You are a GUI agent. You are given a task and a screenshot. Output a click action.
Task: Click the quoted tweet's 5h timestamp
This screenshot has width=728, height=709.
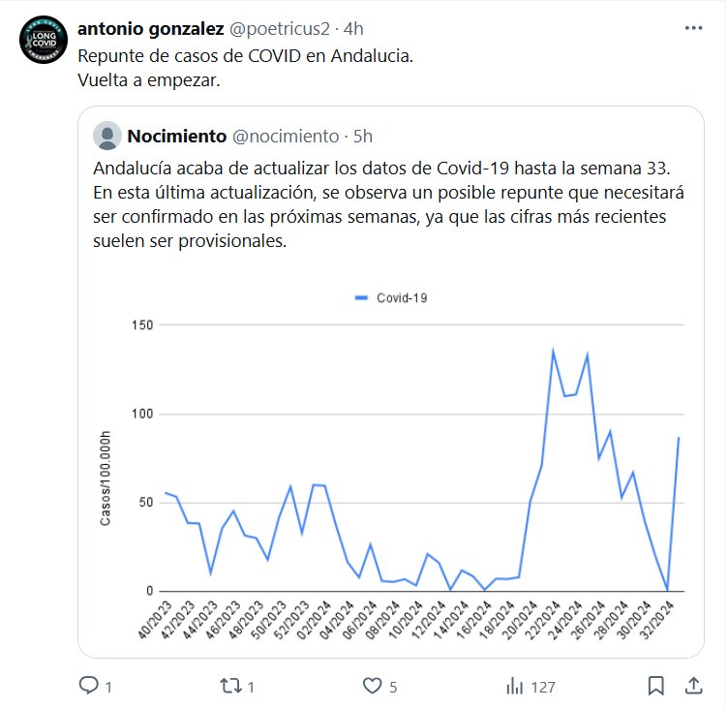[x=363, y=136]
